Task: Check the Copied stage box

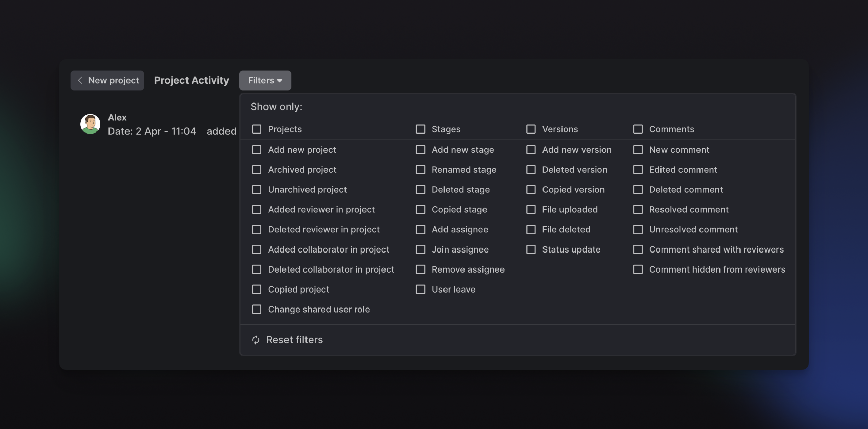Action: click(420, 210)
